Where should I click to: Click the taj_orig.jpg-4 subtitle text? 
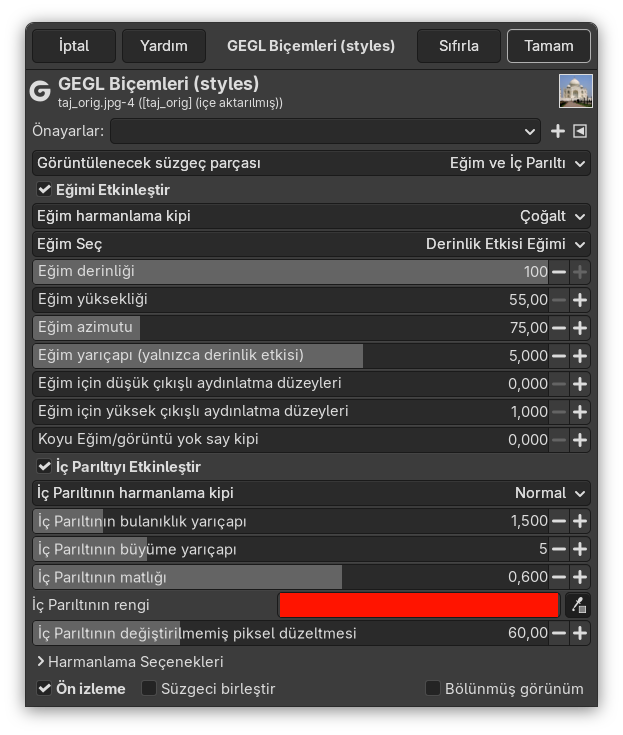[x=170, y=103]
